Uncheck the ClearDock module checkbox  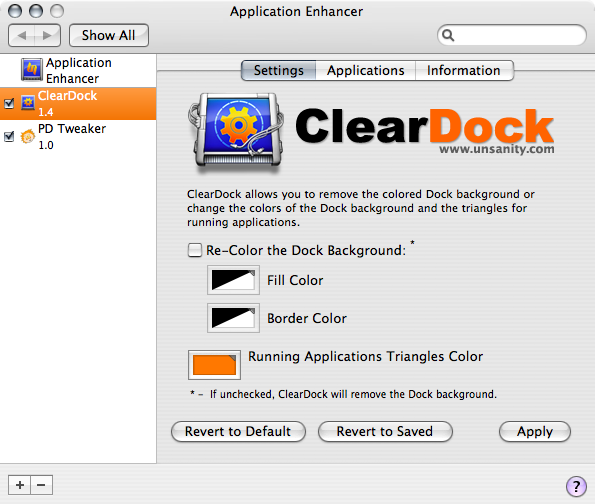click(x=9, y=103)
